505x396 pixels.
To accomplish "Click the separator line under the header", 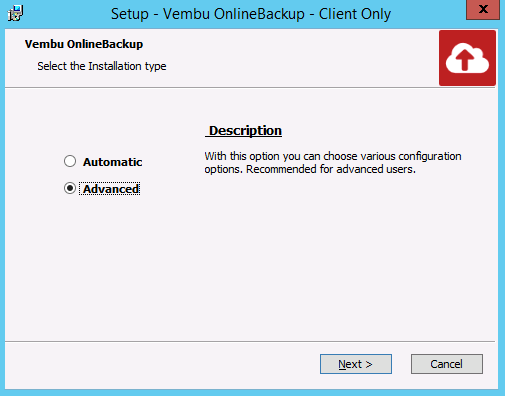I will (222, 88).
